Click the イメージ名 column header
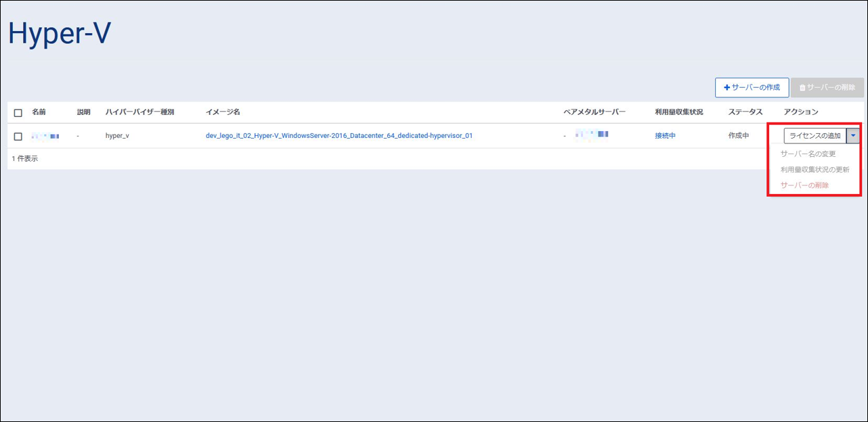The width and height of the screenshot is (868, 422). pyautogui.click(x=223, y=112)
